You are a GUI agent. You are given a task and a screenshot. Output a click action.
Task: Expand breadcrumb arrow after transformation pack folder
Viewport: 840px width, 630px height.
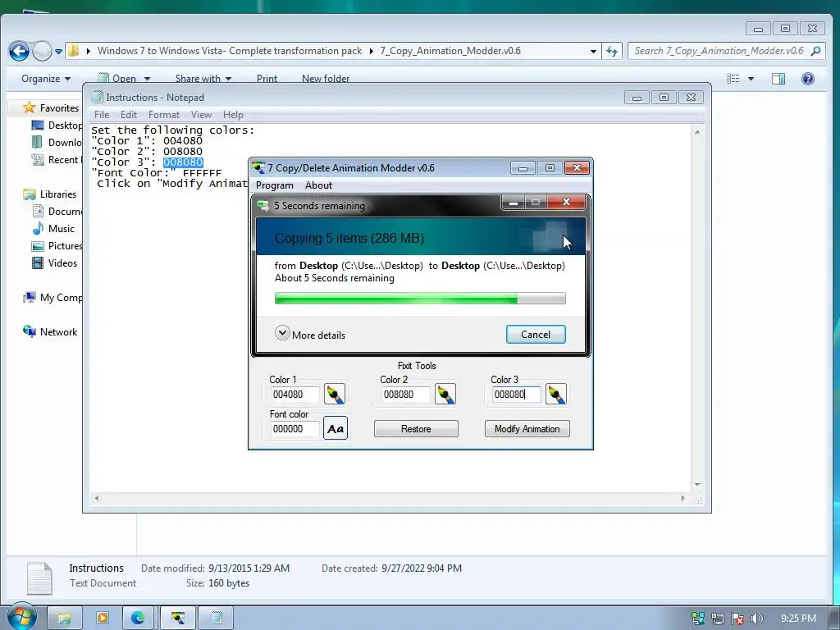click(x=371, y=51)
